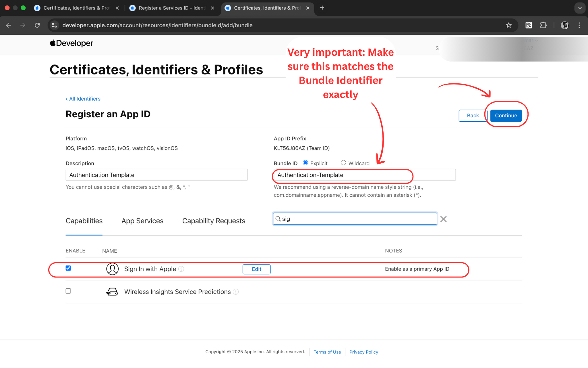
Task: Click the Bundle ID text field
Action: click(x=365, y=175)
